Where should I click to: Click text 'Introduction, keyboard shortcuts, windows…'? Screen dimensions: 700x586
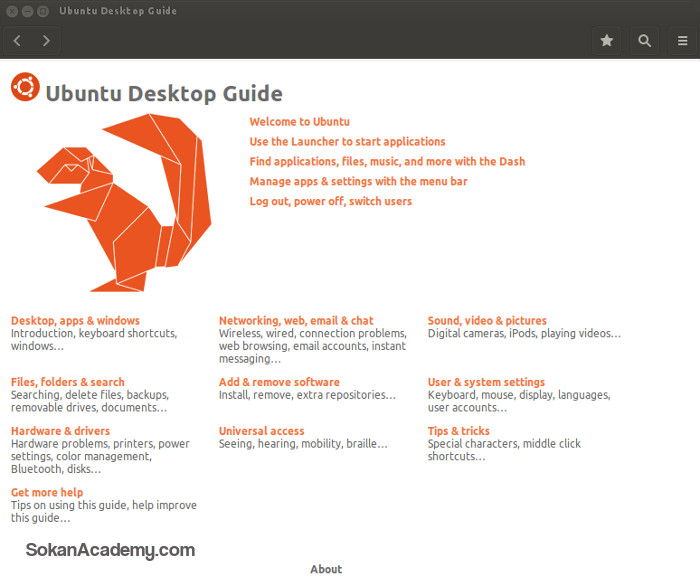94,340
